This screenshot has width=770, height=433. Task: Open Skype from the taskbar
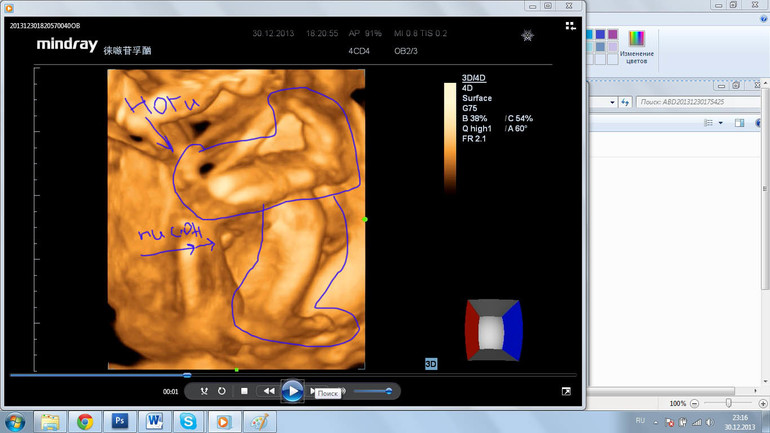[189, 422]
